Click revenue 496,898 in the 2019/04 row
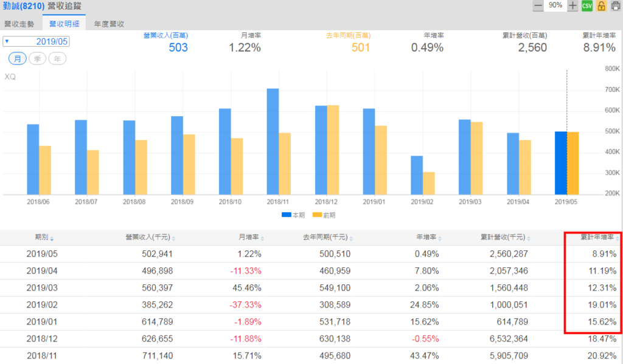 (158, 271)
